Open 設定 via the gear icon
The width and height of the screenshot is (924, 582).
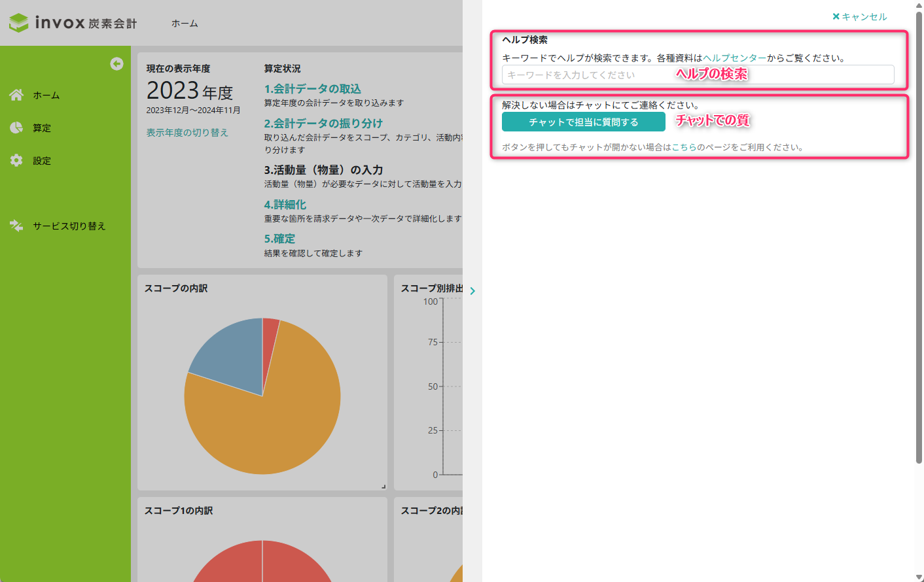pyautogui.click(x=16, y=160)
